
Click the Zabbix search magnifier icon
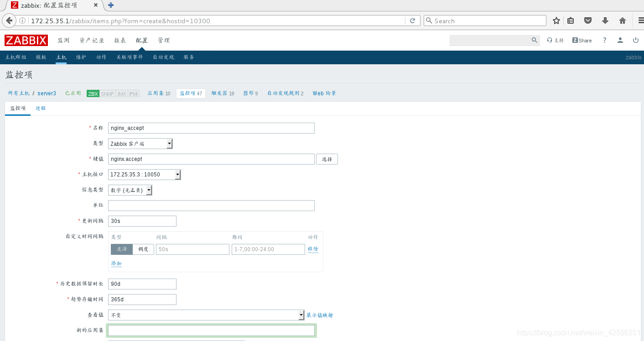click(x=535, y=40)
